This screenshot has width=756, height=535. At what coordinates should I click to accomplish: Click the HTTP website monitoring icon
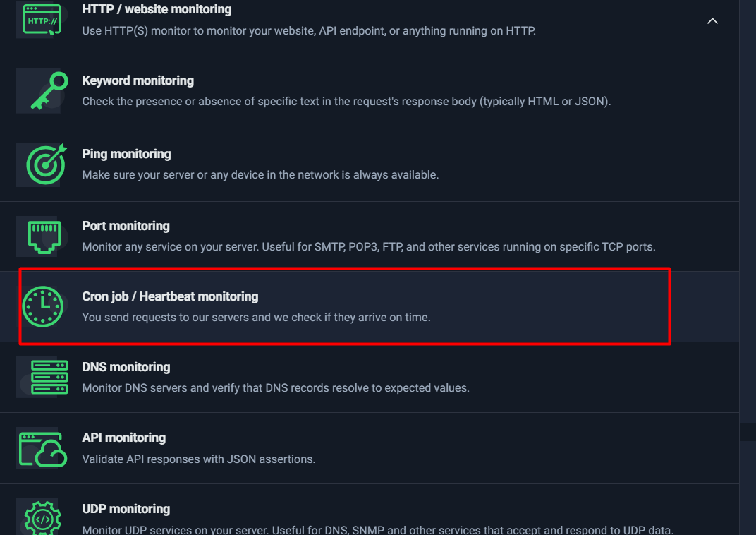click(42, 20)
